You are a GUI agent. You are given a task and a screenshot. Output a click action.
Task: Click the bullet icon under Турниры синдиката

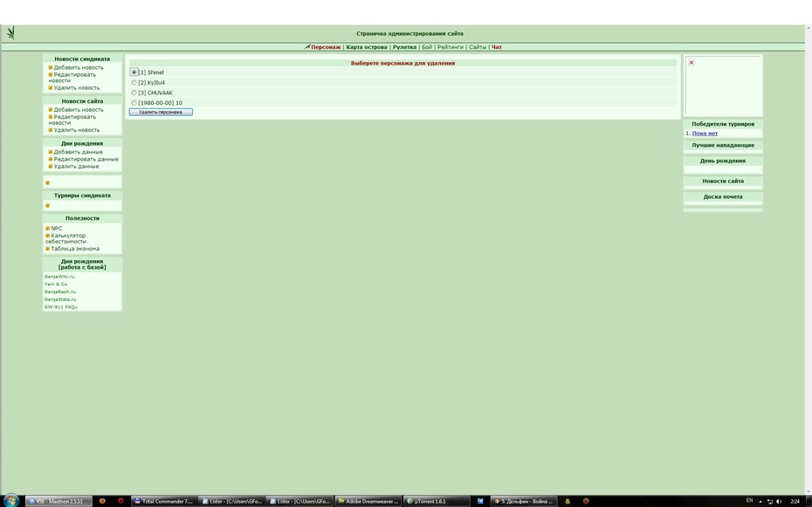coord(48,205)
